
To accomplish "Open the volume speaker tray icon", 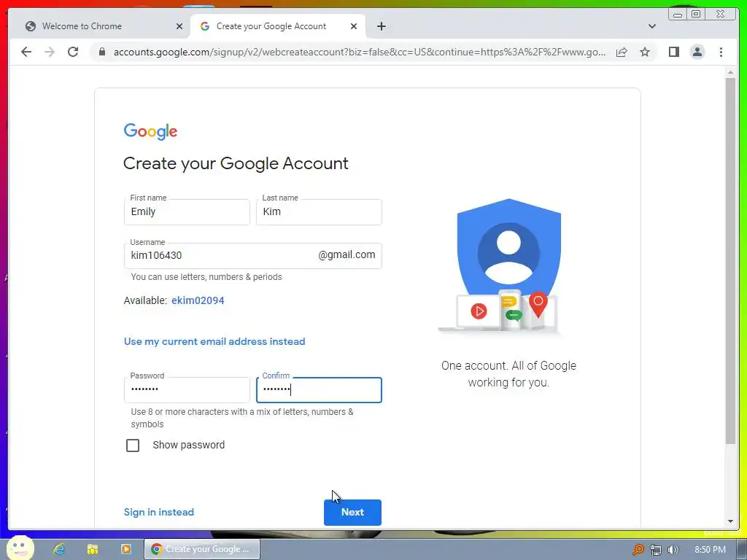I will click(673, 550).
